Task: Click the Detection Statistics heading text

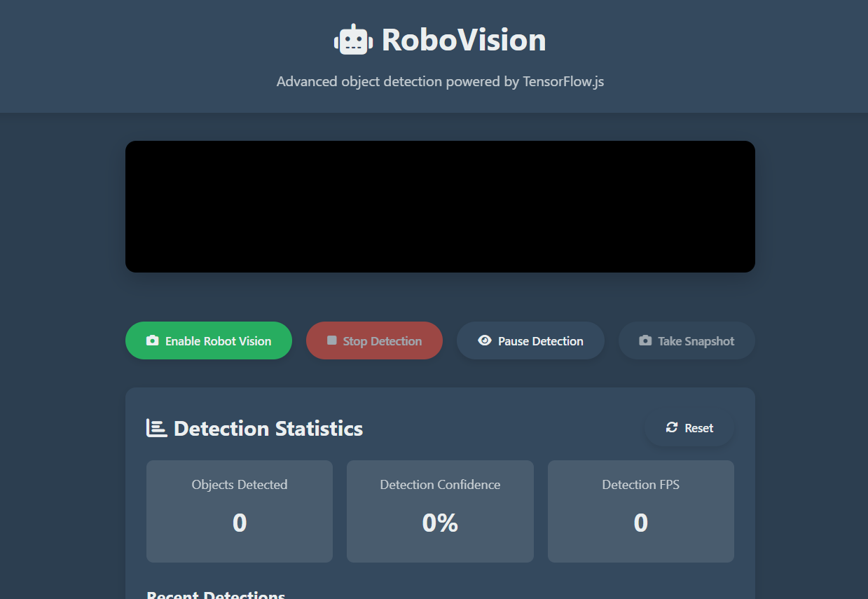Action: click(x=268, y=428)
